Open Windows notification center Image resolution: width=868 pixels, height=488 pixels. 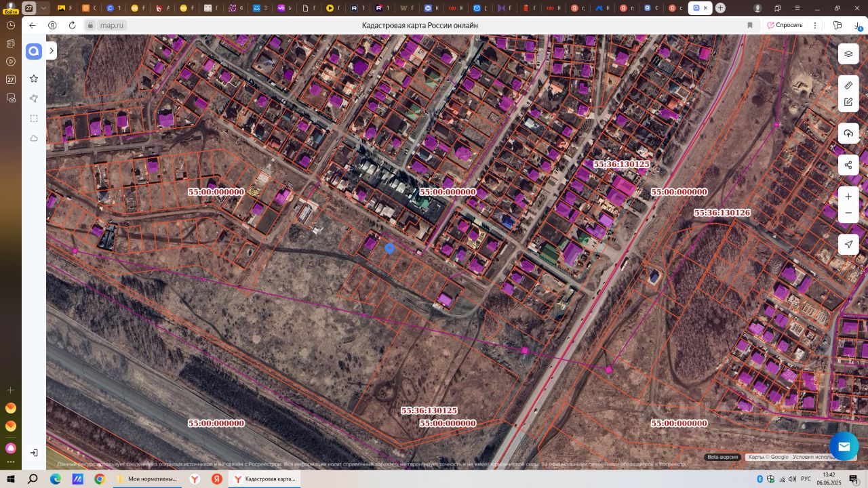[x=854, y=479]
